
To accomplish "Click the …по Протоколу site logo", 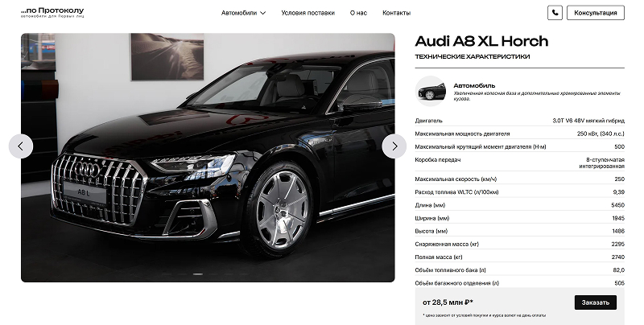I will (52, 12).
